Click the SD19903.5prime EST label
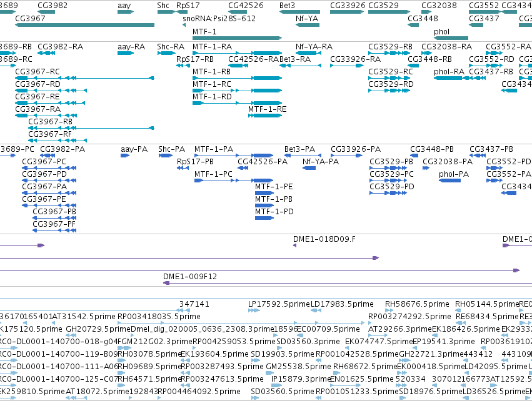Viewport: 532px width, 401px height. click(283, 354)
